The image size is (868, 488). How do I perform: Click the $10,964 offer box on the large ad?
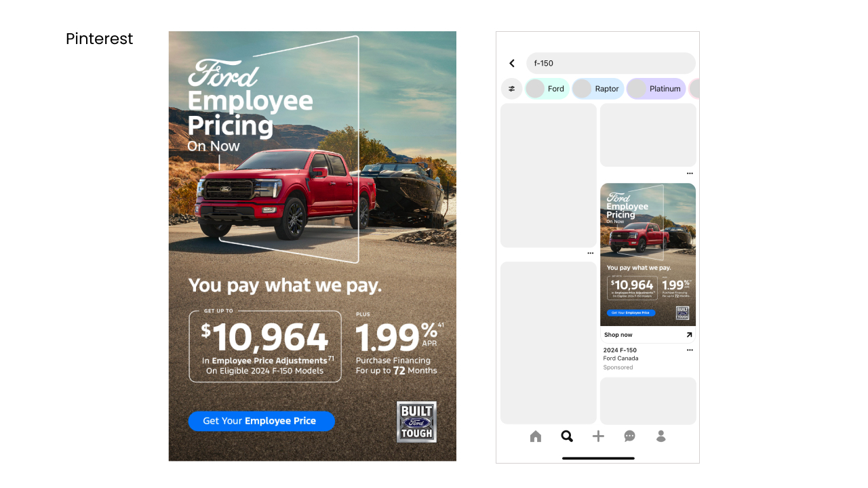(265, 346)
